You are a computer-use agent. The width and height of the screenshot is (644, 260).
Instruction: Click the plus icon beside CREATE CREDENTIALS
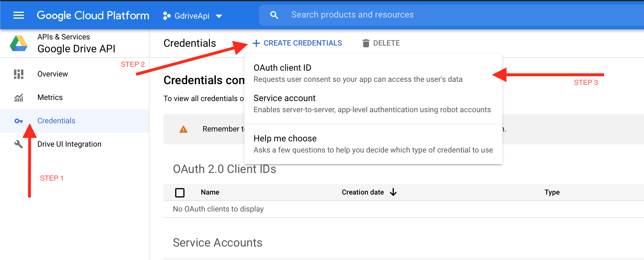click(256, 43)
